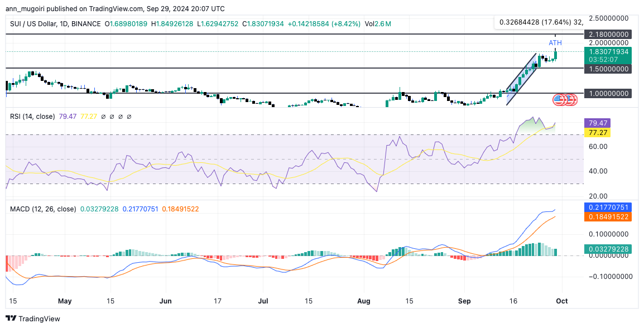Click the green current price tag 1.83071934
Viewport: 644px width, 328px height.
tap(608, 52)
